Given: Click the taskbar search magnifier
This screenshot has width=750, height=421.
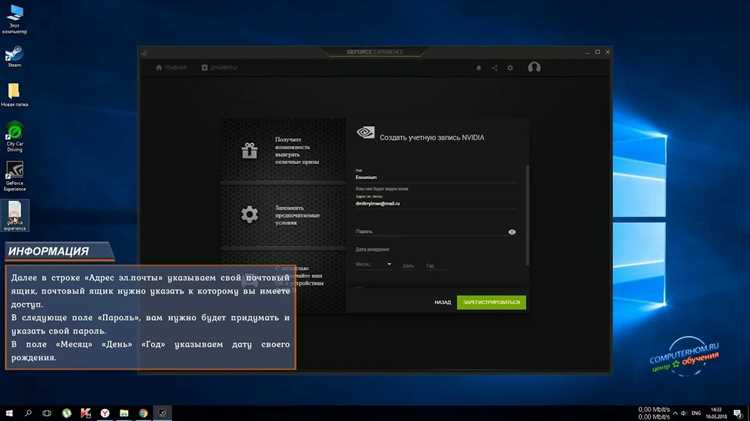Looking at the screenshot, I should (x=28, y=413).
